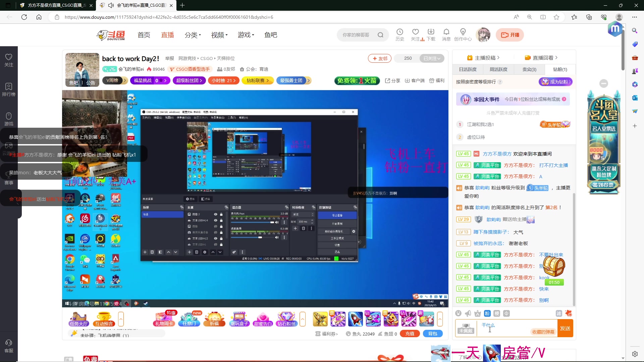The image size is (644, 362).
Task: Expand 主播投稿 section
Action: coord(483,58)
